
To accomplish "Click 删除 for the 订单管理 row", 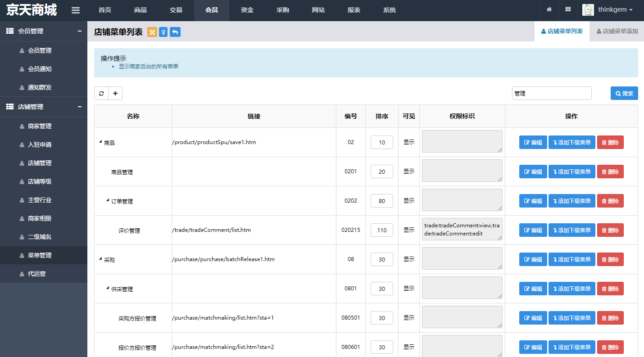I will (x=610, y=201).
